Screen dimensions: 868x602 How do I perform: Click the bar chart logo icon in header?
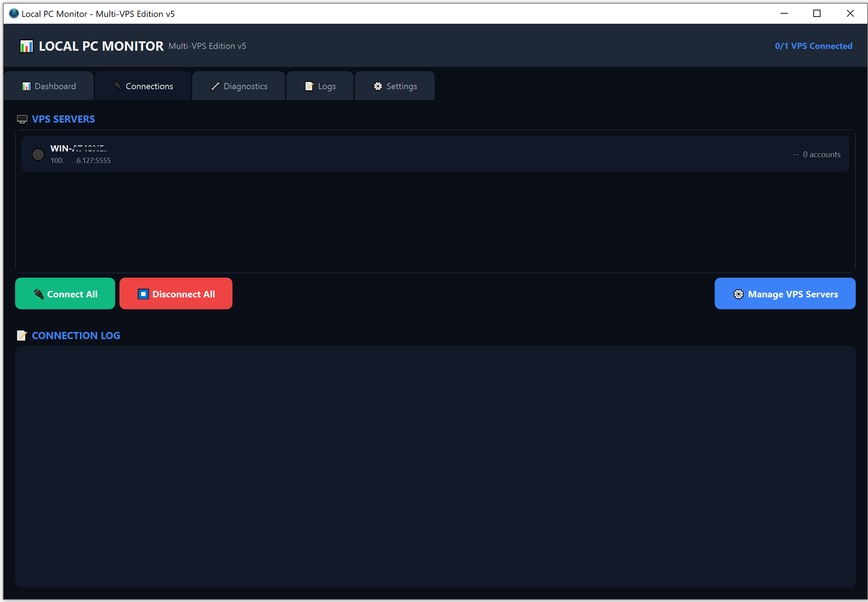[26, 46]
